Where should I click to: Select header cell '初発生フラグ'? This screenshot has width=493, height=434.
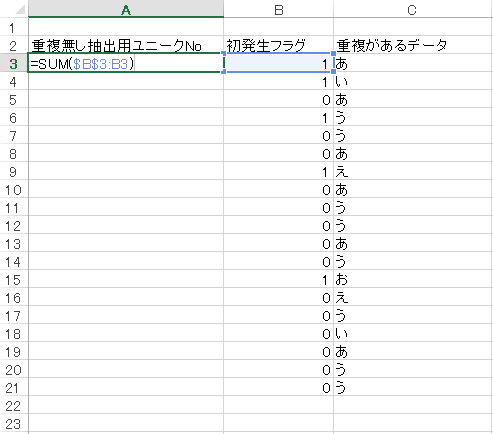click(x=278, y=45)
